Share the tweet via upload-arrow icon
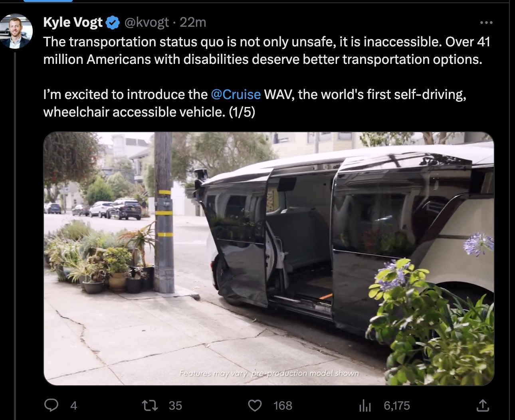Image resolution: width=515 pixels, height=420 pixels. coord(483,406)
